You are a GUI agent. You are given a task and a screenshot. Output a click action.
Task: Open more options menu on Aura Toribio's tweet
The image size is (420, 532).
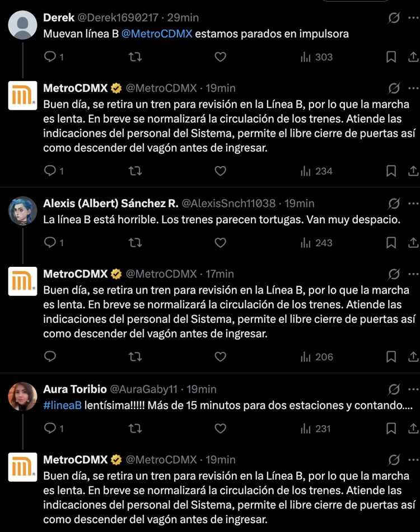click(x=413, y=389)
